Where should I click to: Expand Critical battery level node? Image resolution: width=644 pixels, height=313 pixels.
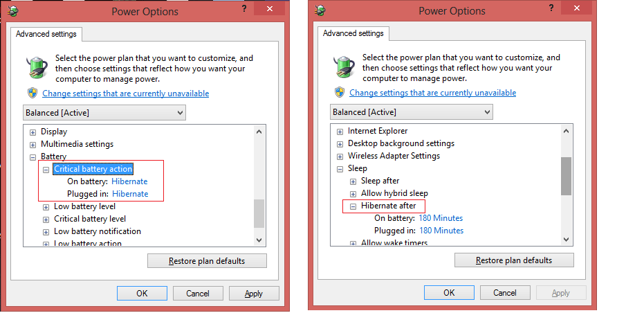coord(46,220)
